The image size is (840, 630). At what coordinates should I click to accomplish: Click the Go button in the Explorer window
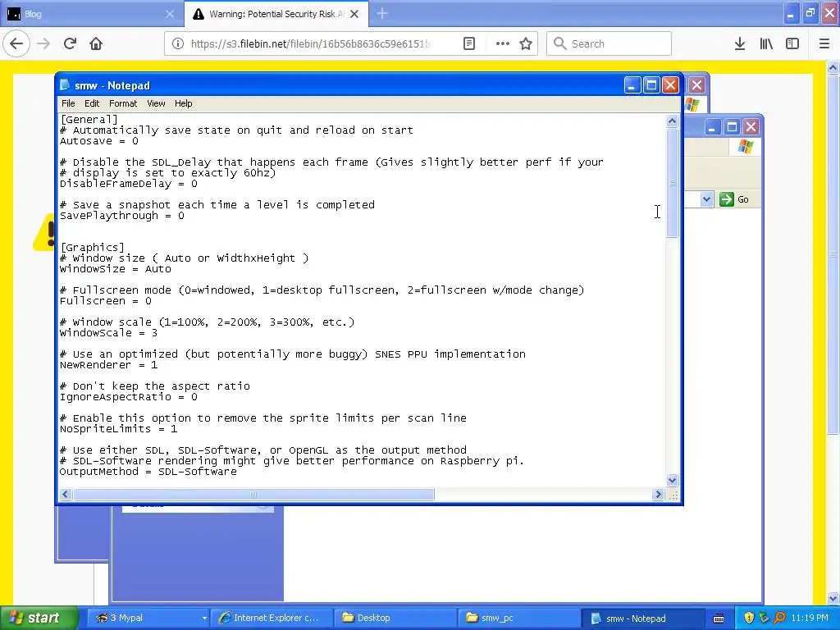click(734, 199)
